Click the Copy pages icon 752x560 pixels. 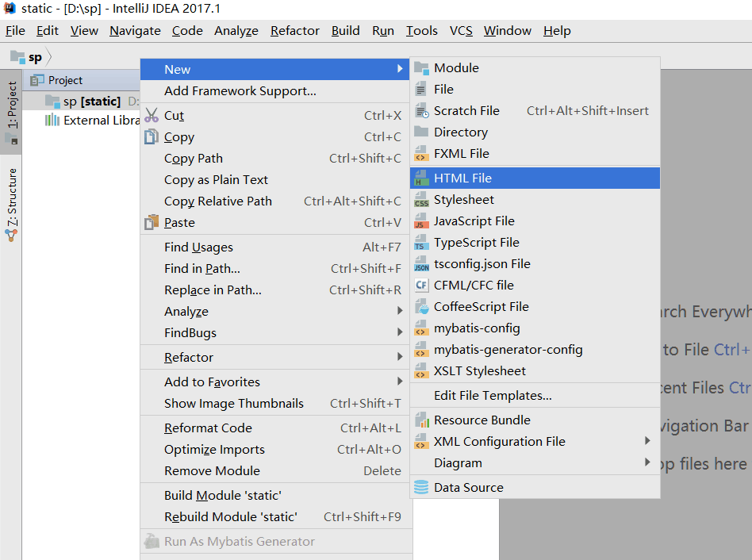click(x=152, y=137)
